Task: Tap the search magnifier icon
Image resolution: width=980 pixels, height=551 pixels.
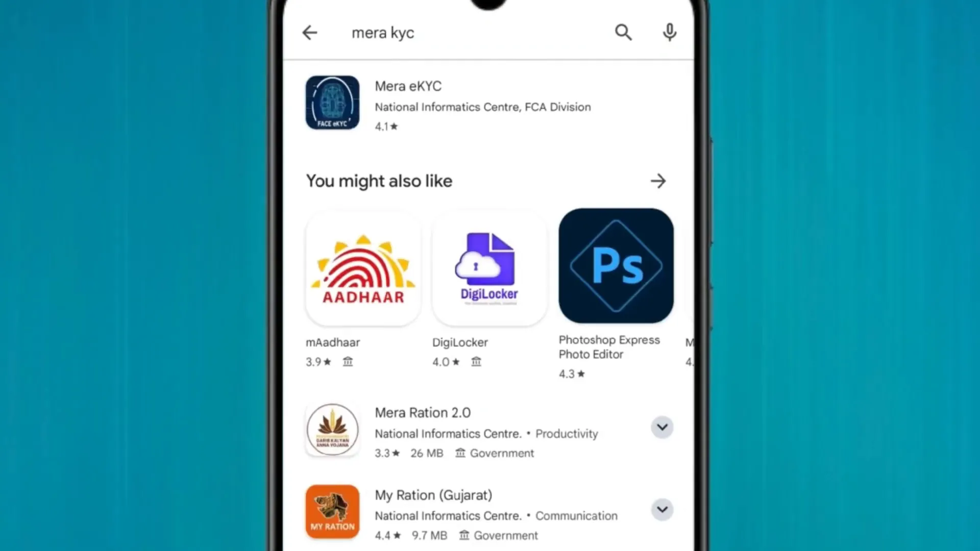Action: pyautogui.click(x=622, y=32)
